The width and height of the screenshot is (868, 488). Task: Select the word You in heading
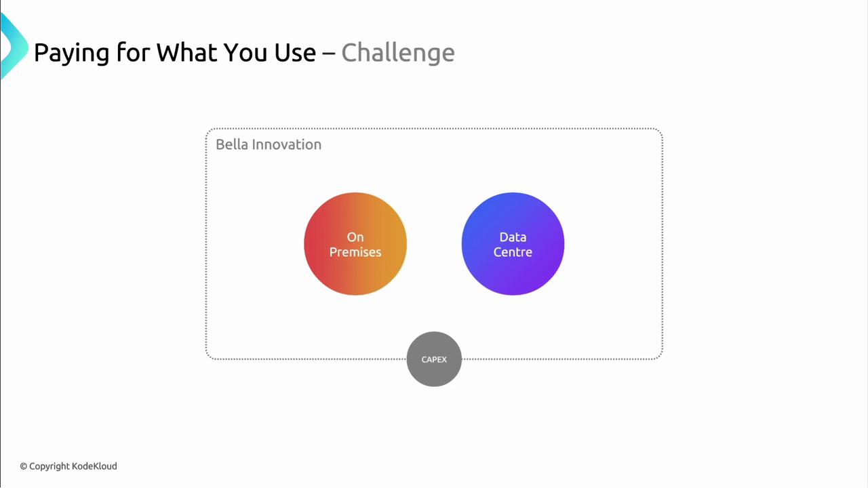pyautogui.click(x=246, y=53)
